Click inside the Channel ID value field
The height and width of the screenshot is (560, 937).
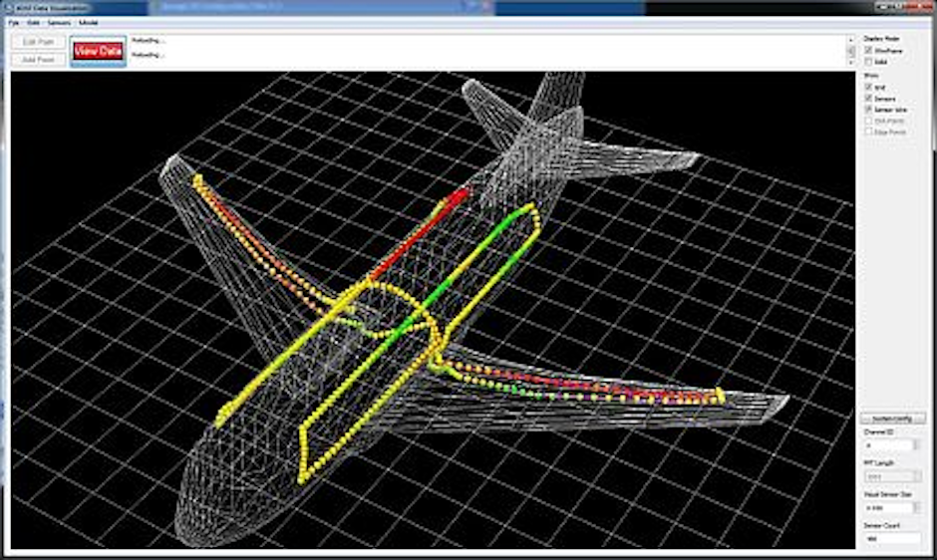(x=888, y=445)
